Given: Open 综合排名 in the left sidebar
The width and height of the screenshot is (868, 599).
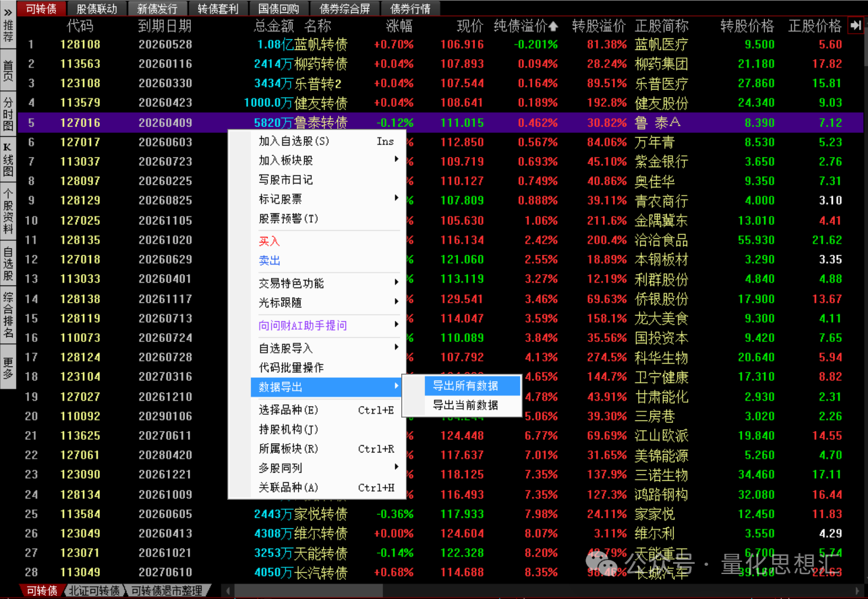Looking at the screenshot, I should (8, 315).
